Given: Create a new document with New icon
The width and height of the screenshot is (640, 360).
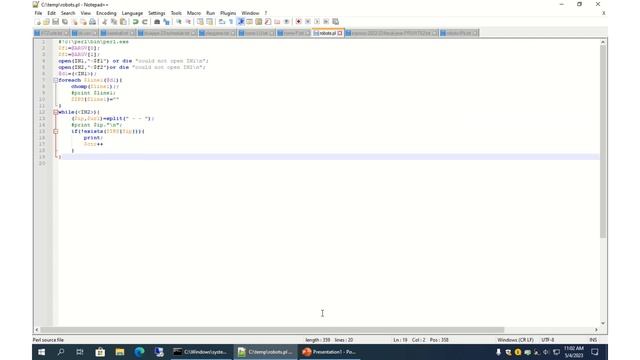Looking at the screenshot, I should pyautogui.click(x=37, y=22).
